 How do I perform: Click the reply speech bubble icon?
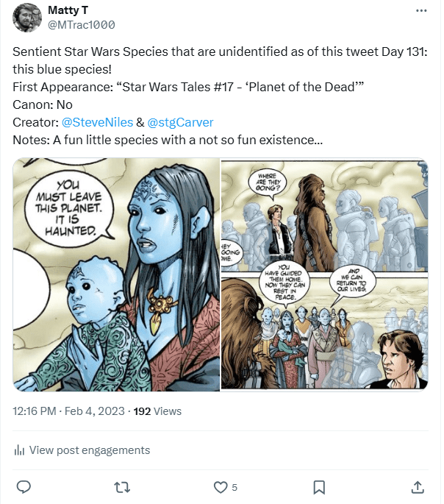click(24, 487)
